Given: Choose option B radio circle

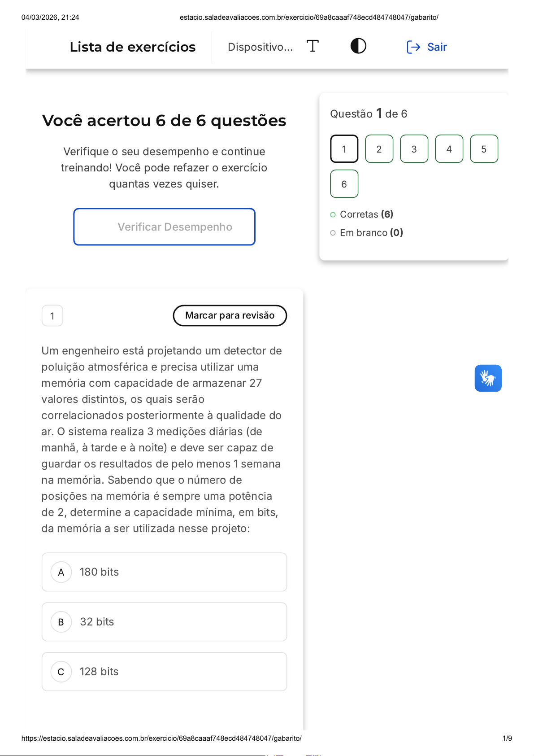Looking at the screenshot, I should [x=61, y=622].
